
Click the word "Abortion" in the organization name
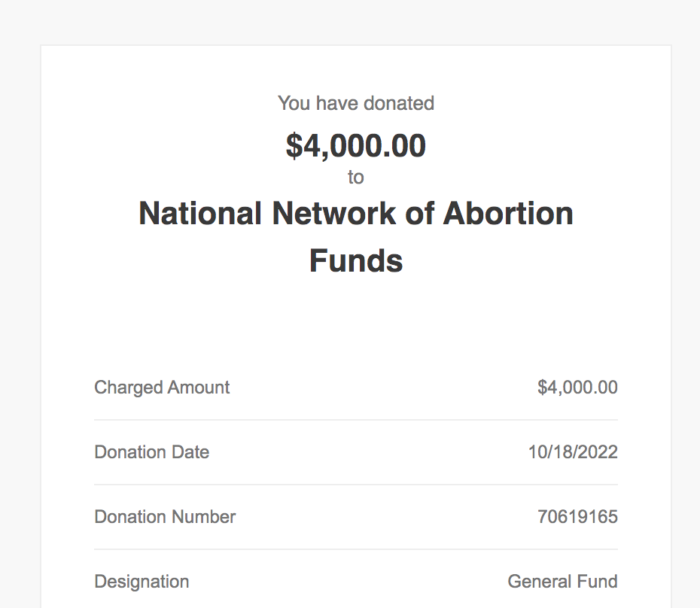[x=508, y=214]
